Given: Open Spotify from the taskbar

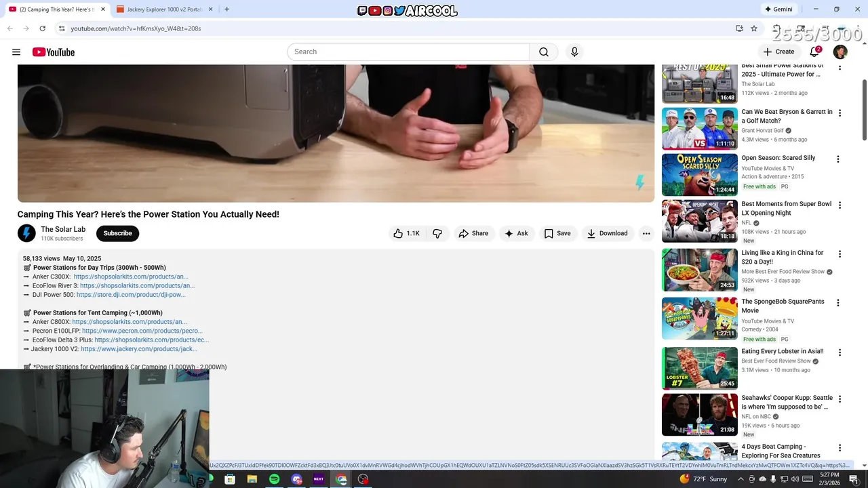Looking at the screenshot, I should tap(274, 479).
